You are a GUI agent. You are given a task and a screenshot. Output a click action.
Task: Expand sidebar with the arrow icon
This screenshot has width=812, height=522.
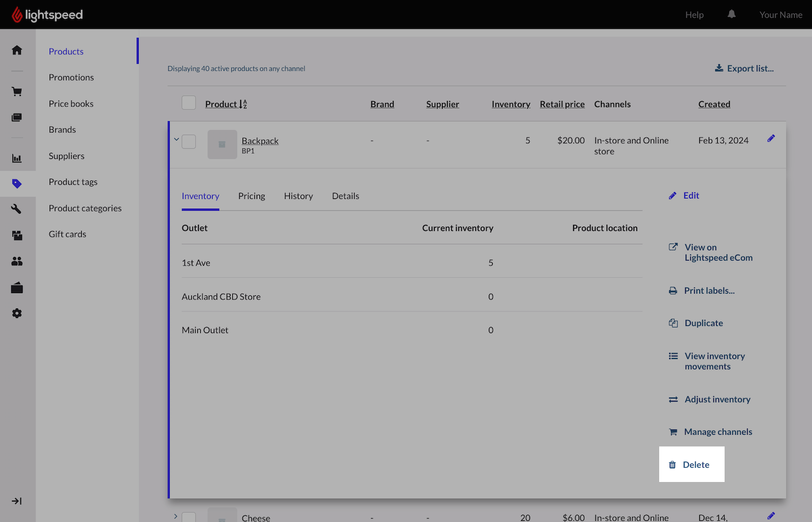17,501
